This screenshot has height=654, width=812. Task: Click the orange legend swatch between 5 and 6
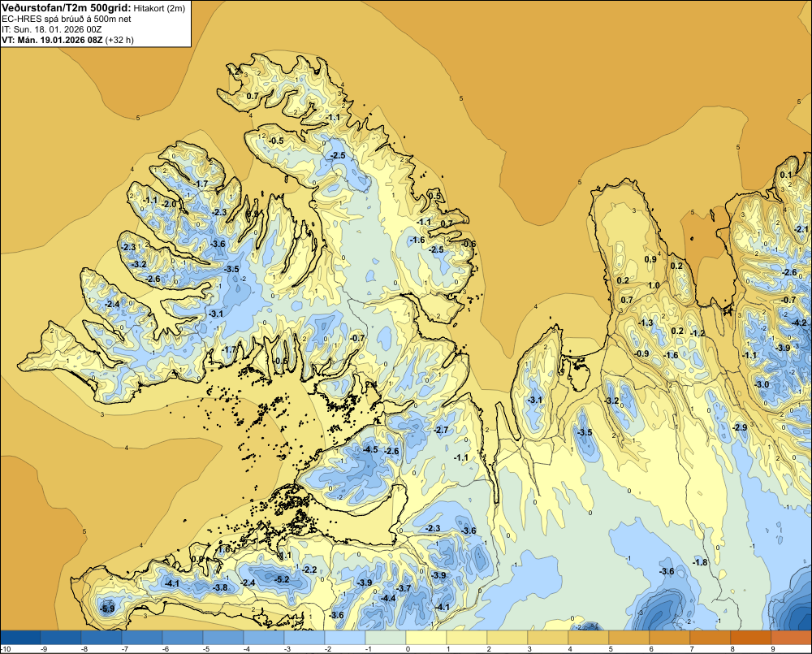coord(629,637)
